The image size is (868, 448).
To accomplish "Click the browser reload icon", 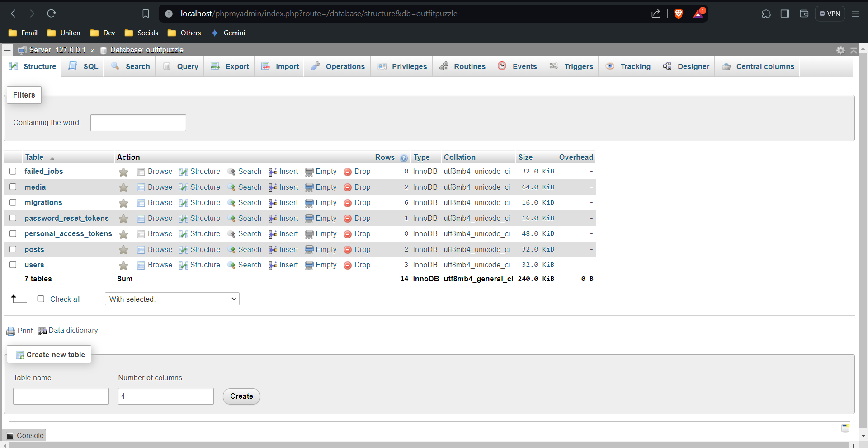I will coord(51,14).
